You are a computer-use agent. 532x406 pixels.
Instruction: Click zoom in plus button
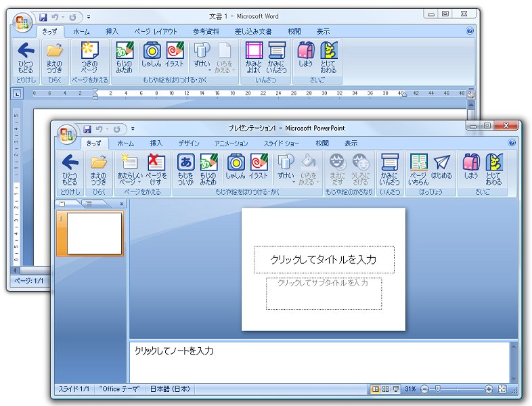[489, 389]
